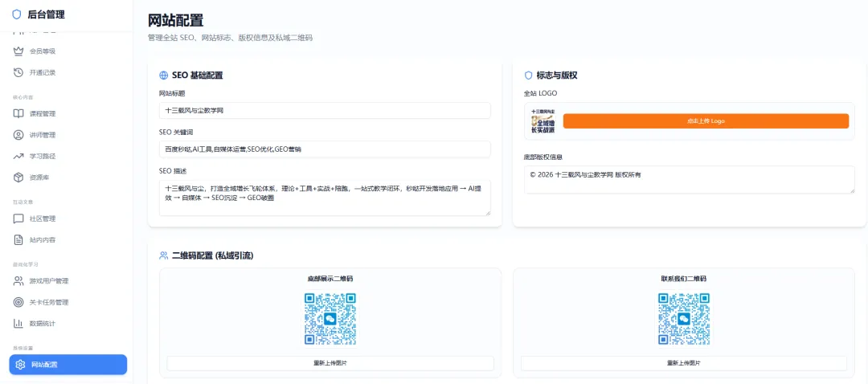Click the chat bubble icon for 社区管理

click(18, 219)
